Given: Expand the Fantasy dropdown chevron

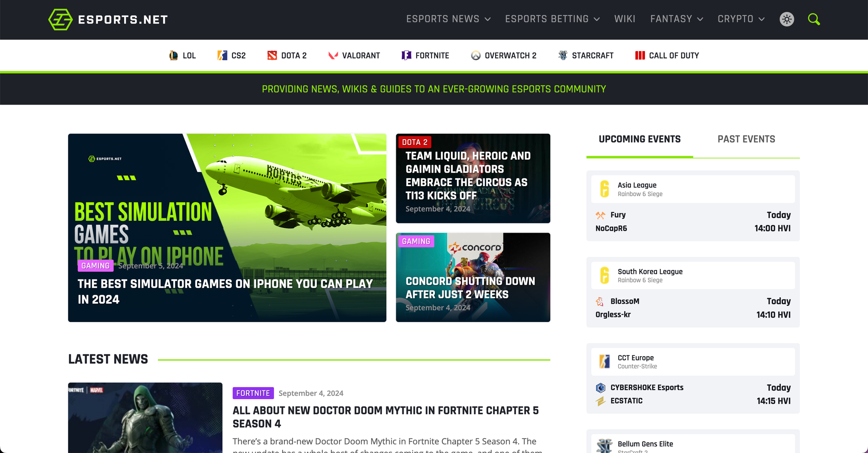Looking at the screenshot, I should pos(700,20).
